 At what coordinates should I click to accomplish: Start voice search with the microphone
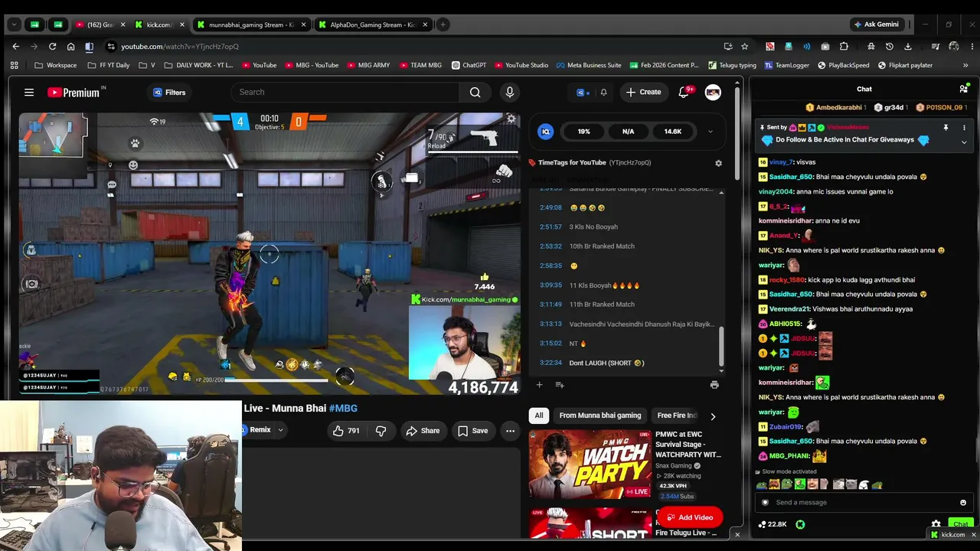tap(510, 93)
